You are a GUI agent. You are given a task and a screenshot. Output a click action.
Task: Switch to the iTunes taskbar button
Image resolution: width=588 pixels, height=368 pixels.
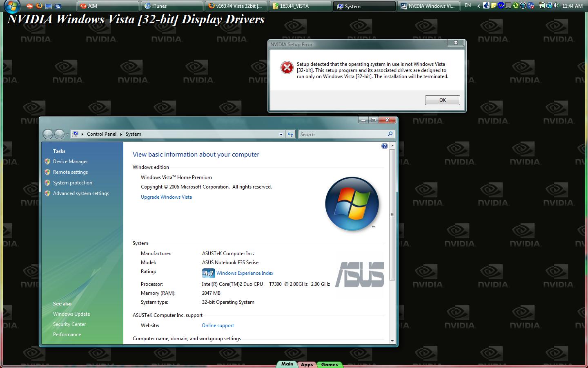(x=172, y=6)
